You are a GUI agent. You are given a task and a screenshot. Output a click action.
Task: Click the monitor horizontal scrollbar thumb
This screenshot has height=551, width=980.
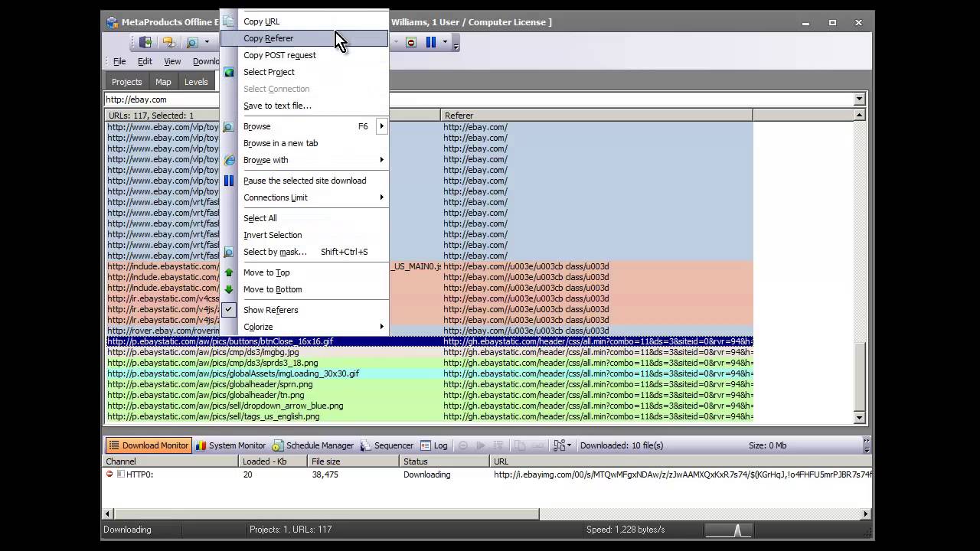(325, 514)
